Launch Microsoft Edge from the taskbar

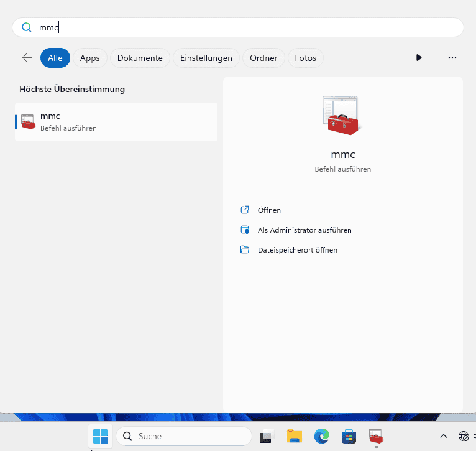coord(321,436)
